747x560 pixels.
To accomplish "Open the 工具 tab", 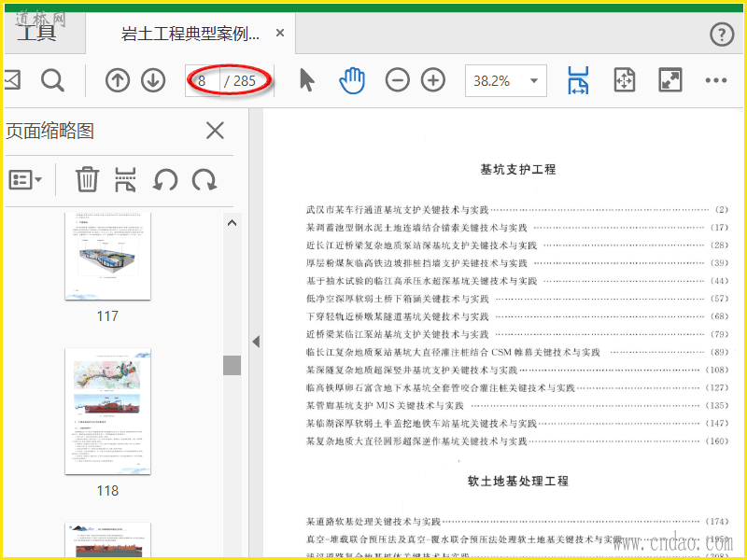I will pyautogui.click(x=37, y=33).
